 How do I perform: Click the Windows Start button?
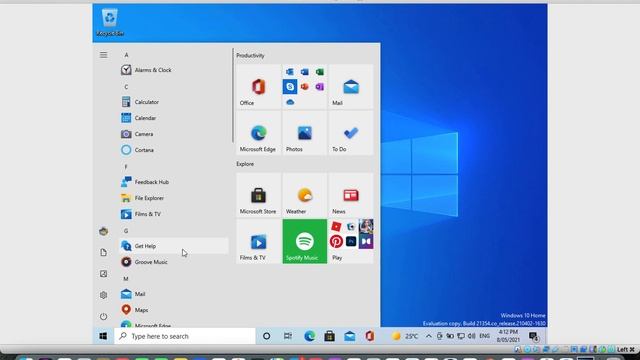[x=103, y=336]
